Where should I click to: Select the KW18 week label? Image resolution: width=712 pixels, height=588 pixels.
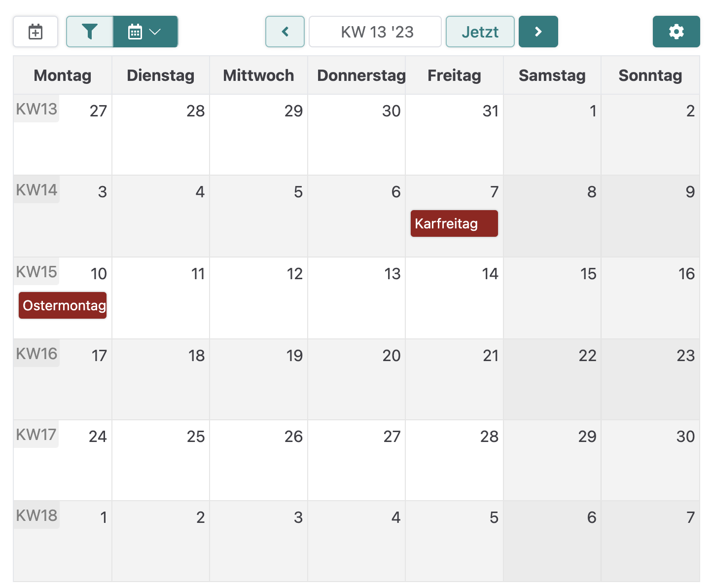[36, 515]
